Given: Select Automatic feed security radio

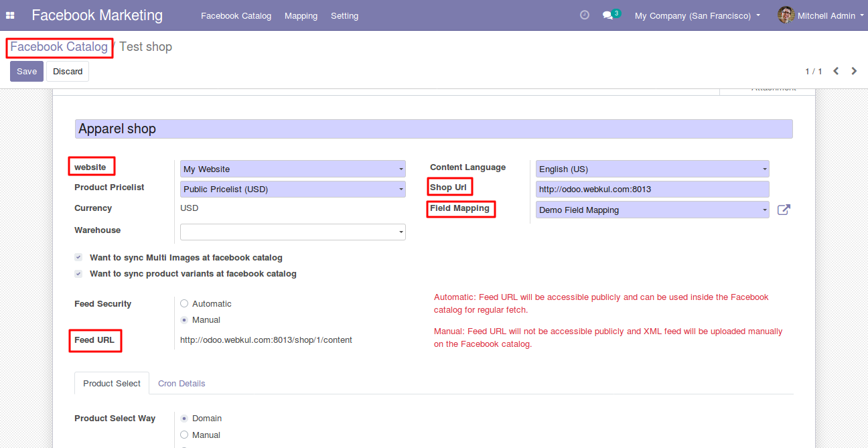Looking at the screenshot, I should pos(184,303).
